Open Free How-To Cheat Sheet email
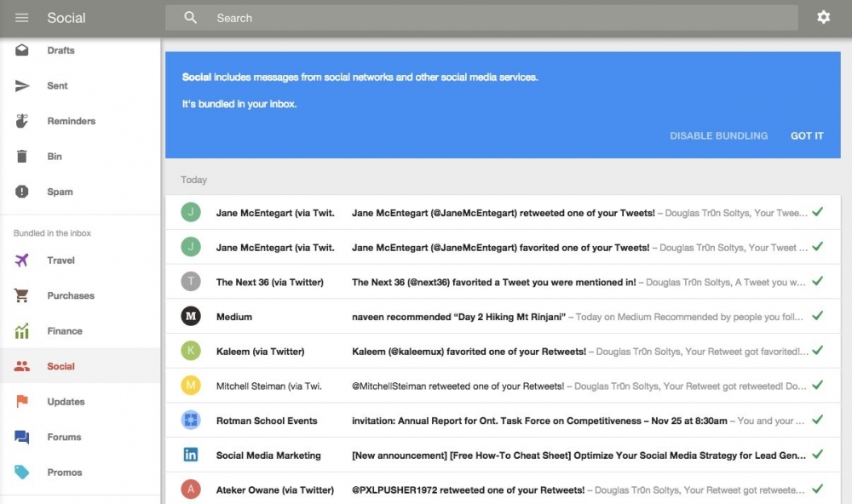Viewport: 852px width, 504px height. pos(503,455)
